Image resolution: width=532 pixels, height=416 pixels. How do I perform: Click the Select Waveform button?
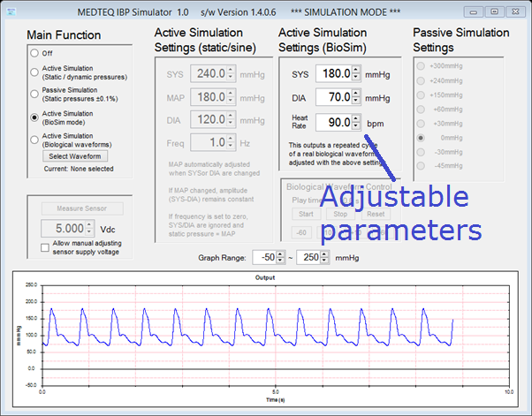point(75,156)
